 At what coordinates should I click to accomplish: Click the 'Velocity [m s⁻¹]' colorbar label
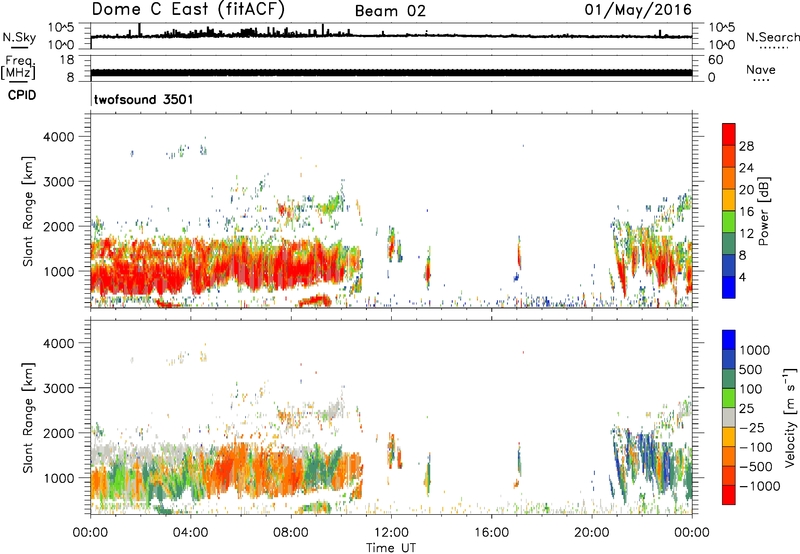click(790, 417)
